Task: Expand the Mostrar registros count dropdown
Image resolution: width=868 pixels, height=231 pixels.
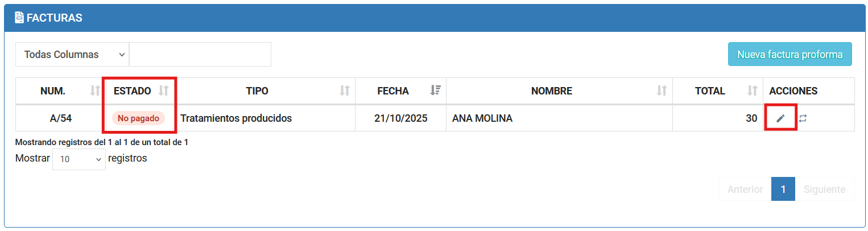Action: point(79,159)
